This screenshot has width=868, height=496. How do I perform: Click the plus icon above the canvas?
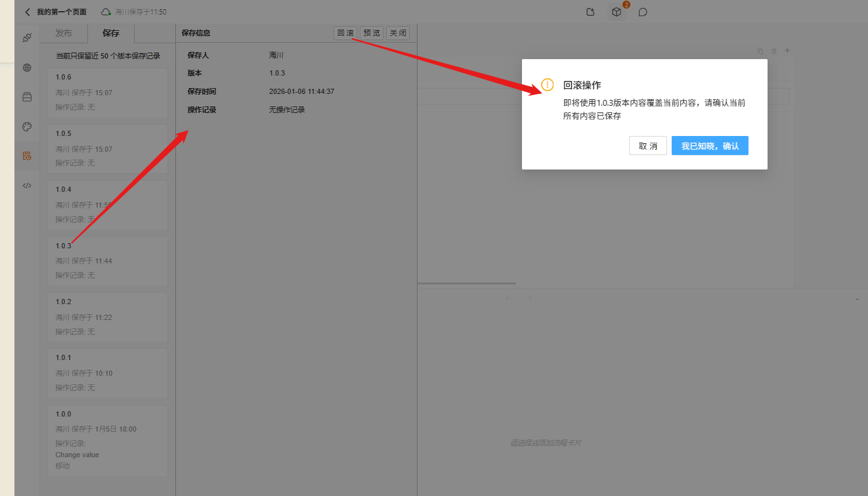pos(787,50)
